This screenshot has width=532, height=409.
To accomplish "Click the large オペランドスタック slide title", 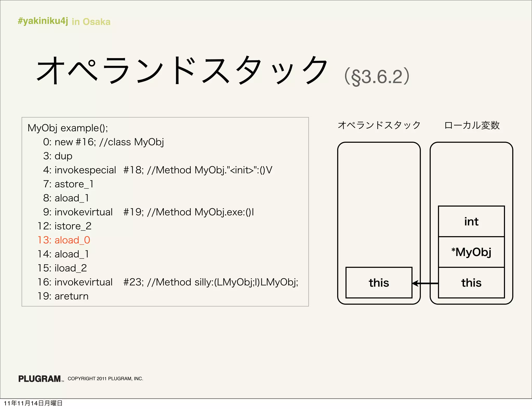I will click(x=182, y=71).
